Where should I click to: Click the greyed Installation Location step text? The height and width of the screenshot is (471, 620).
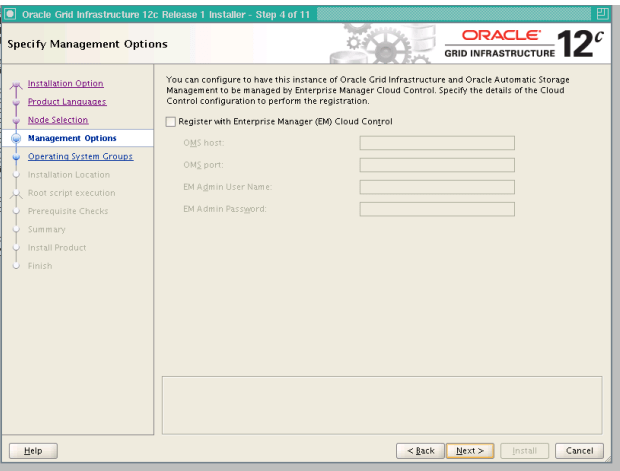(x=69, y=174)
